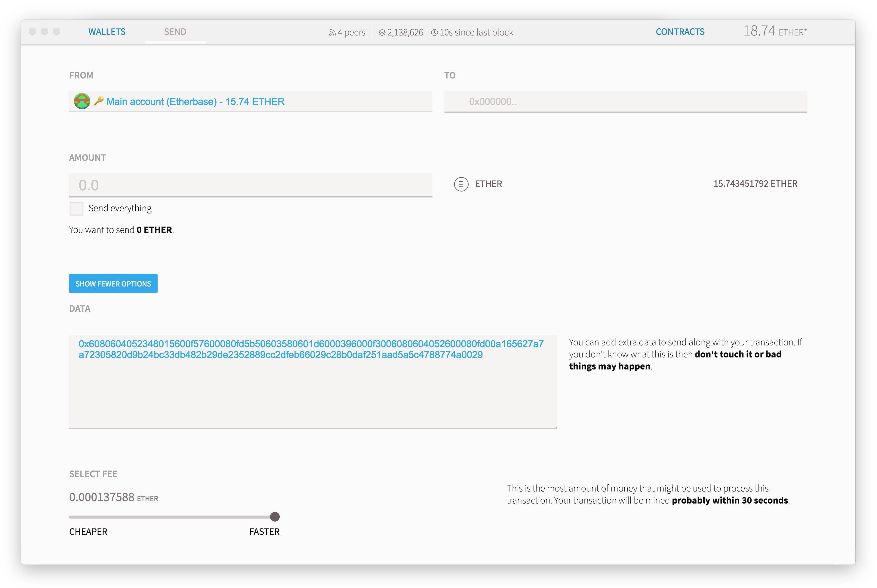The width and height of the screenshot is (877, 588).
Task: Switch to the Send tab
Action: point(175,32)
